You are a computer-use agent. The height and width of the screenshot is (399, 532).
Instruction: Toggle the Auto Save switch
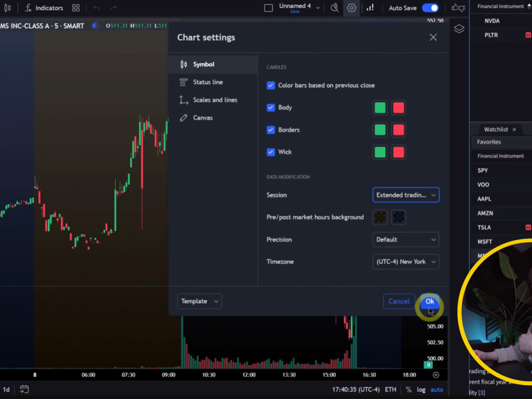click(x=430, y=8)
